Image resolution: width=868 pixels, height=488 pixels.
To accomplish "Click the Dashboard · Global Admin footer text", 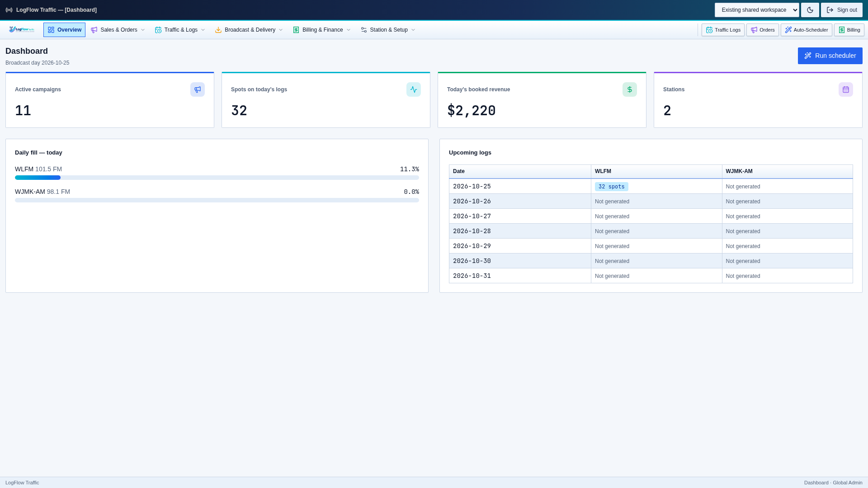I will pos(833,483).
